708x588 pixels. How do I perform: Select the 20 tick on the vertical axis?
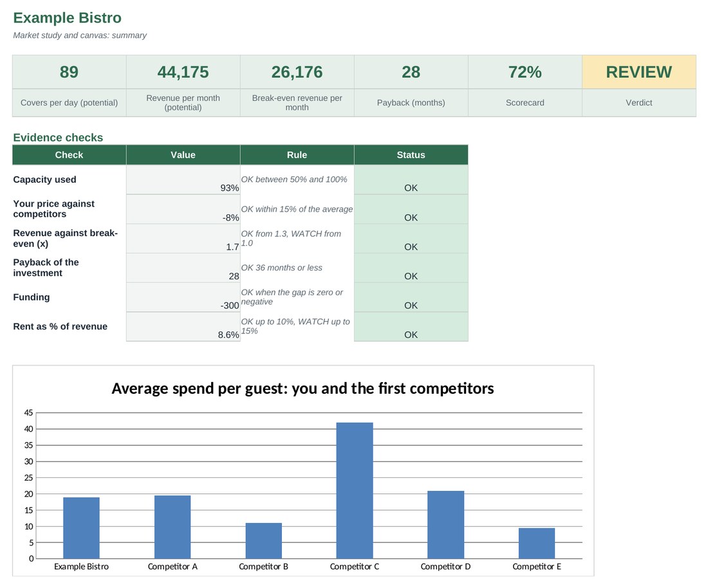tap(28, 493)
